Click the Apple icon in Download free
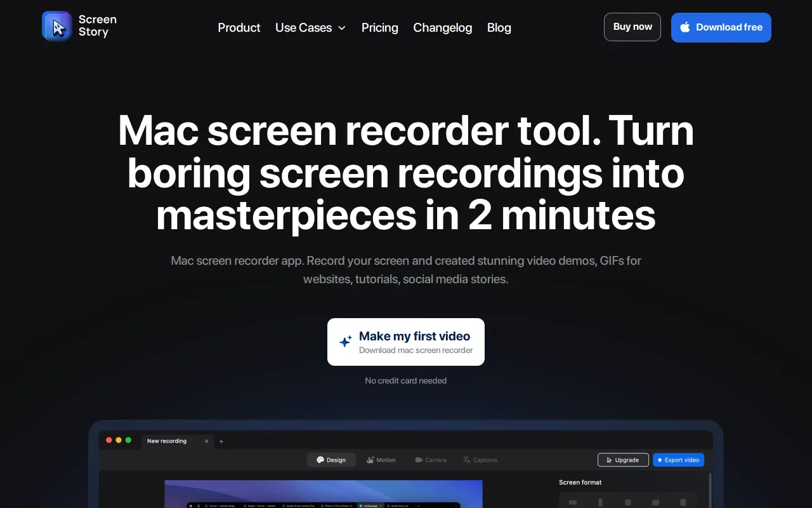812x508 pixels. pyautogui.click(x=685, y=27)
